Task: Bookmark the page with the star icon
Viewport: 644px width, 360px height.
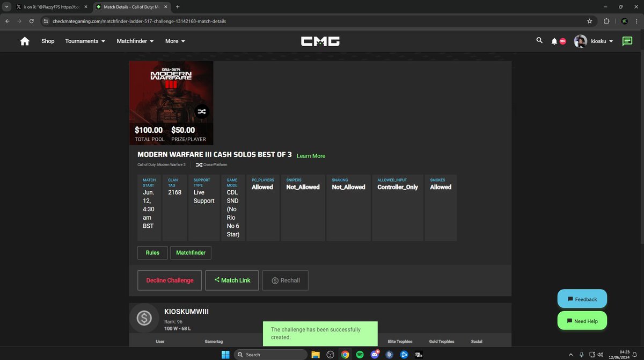Action: point(590,21)
